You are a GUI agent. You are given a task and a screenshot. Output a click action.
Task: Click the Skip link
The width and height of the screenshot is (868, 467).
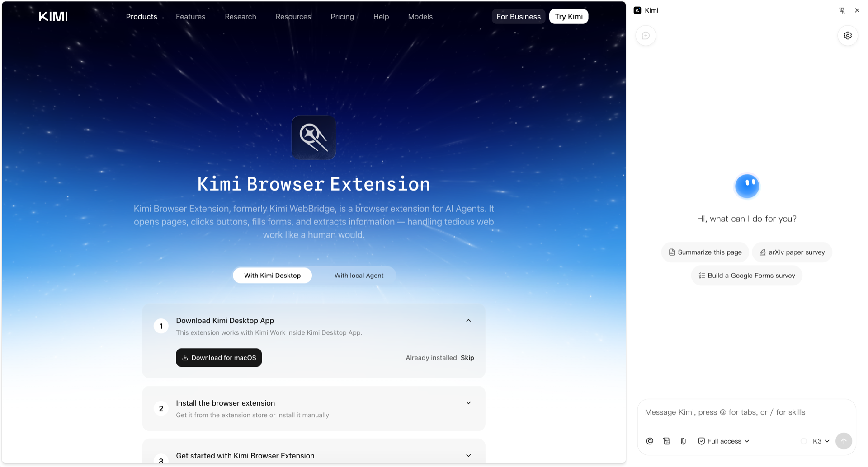pyautogui.click(x=467, y=358)
